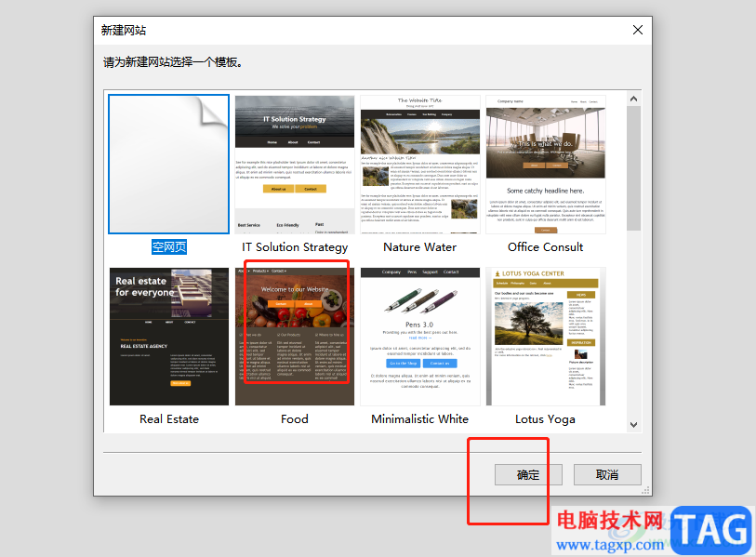Click the 空网页 label text
Viewport: 756px width, 557px height.
click(169, 247)
